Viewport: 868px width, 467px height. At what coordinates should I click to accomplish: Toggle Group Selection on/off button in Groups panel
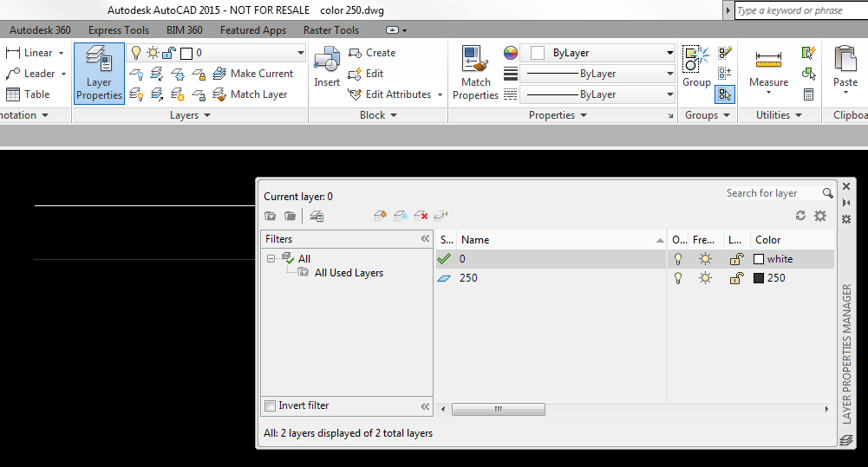click(725, 94)
